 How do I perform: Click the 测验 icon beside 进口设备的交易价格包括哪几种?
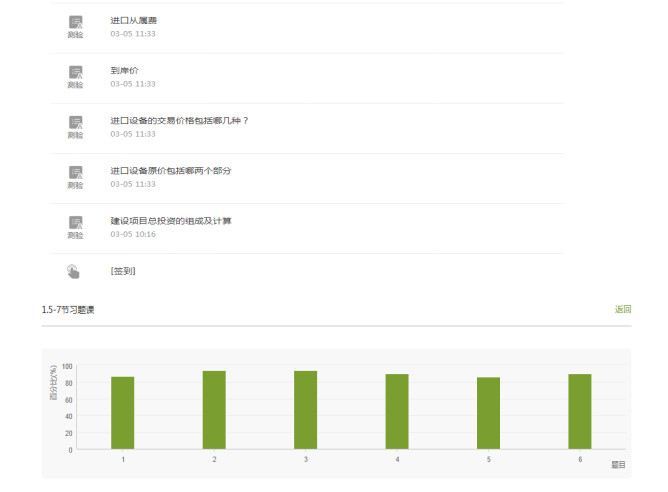coord(75,124)
